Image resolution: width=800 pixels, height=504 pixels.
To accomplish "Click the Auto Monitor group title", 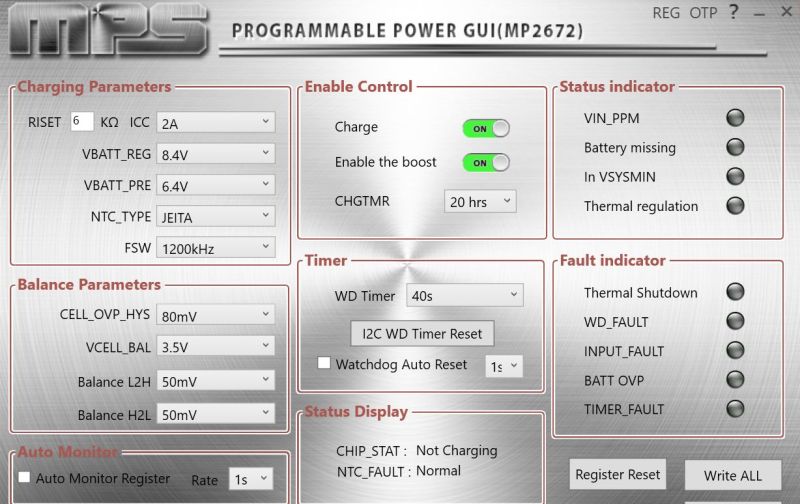I will 67,451.
